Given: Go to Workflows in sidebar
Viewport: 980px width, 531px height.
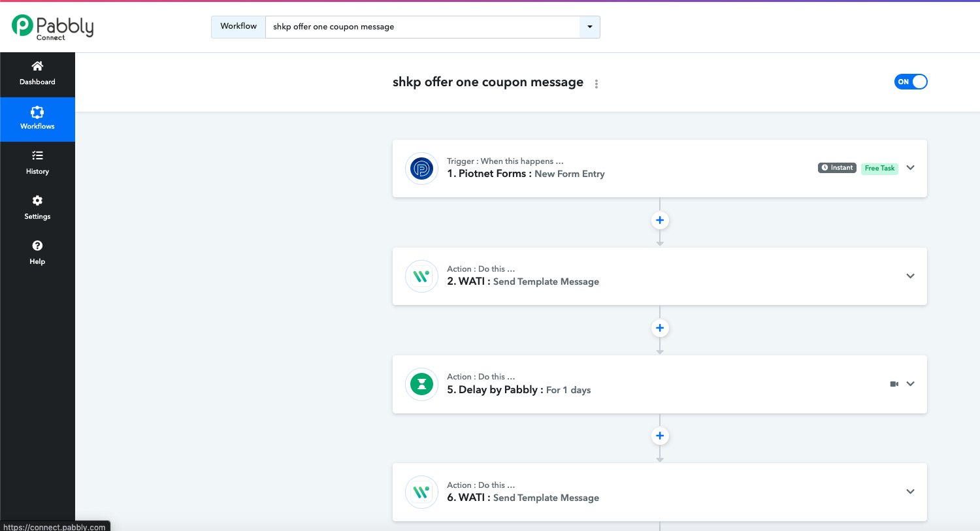Looking at the screenshot, I should click(37, 119).
